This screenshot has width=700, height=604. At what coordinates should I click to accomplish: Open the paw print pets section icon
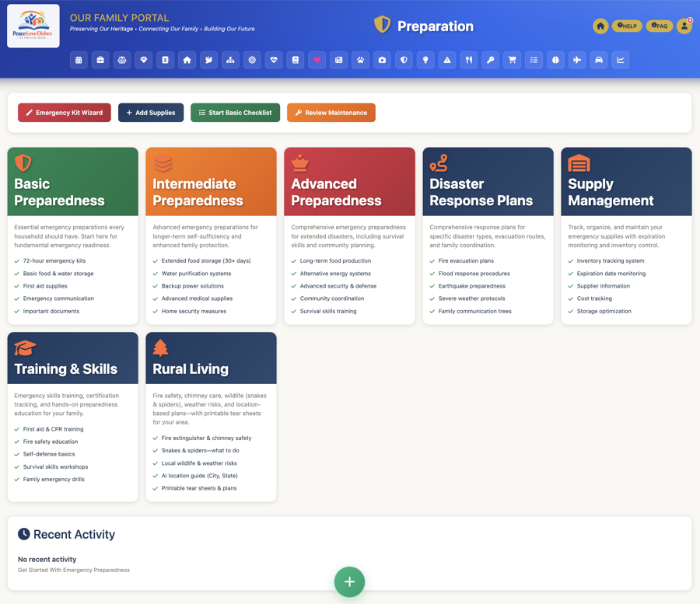pos(360,60)
